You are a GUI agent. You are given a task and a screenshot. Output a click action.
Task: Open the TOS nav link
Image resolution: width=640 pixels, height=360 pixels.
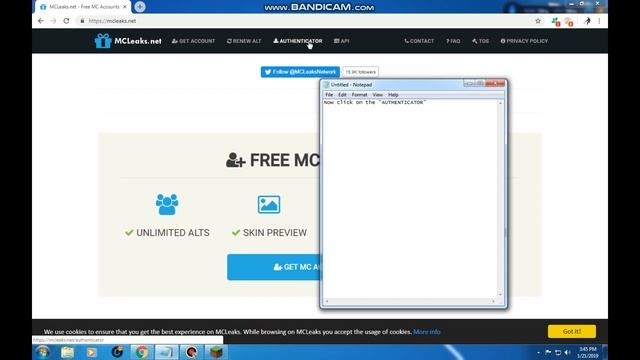coord(480,41)
